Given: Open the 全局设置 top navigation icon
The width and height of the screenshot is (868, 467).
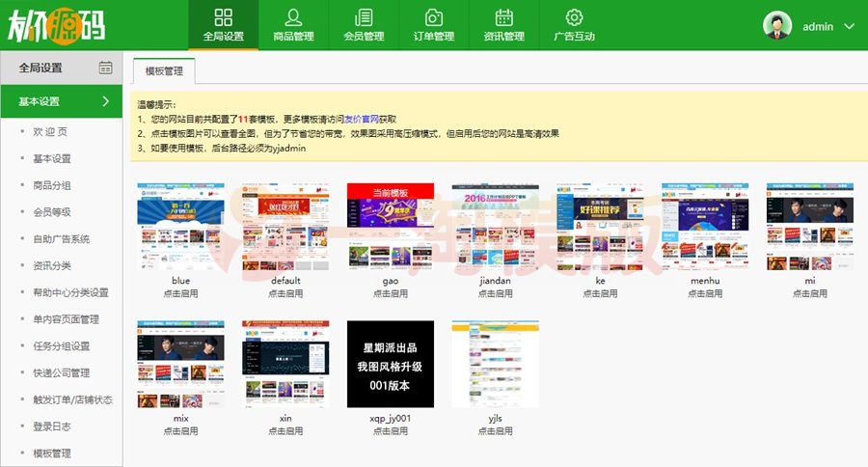Looking at the screenshot, I should click(x=223, y=17).
